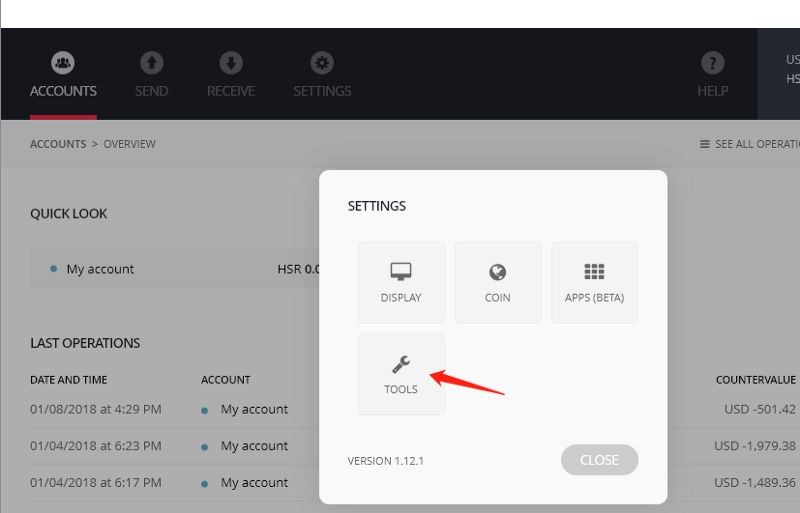Click My account in the 4:29 PM row
The width and height of the screenshot is (800, 513).
[x=254, y=409]
